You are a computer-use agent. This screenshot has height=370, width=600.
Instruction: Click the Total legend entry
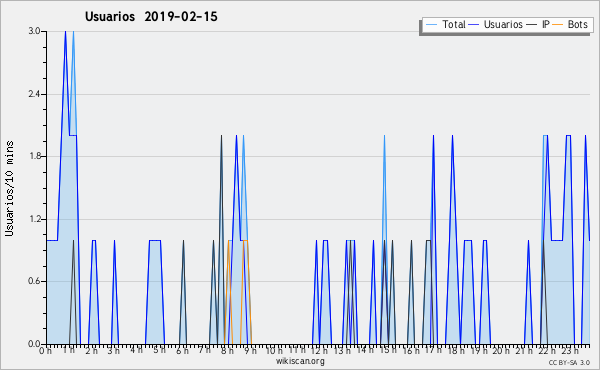click(x=445, y=24)
